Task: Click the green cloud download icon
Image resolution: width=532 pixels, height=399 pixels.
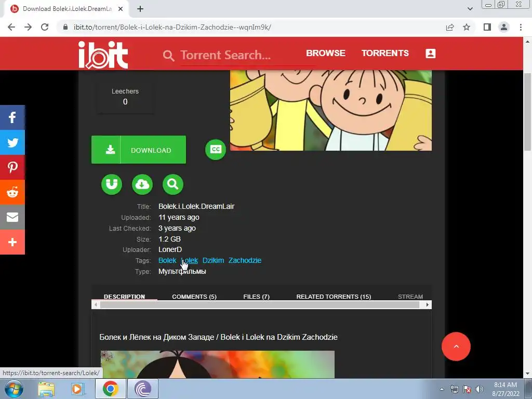Action: pyautogui.click(x=142, y=184)
